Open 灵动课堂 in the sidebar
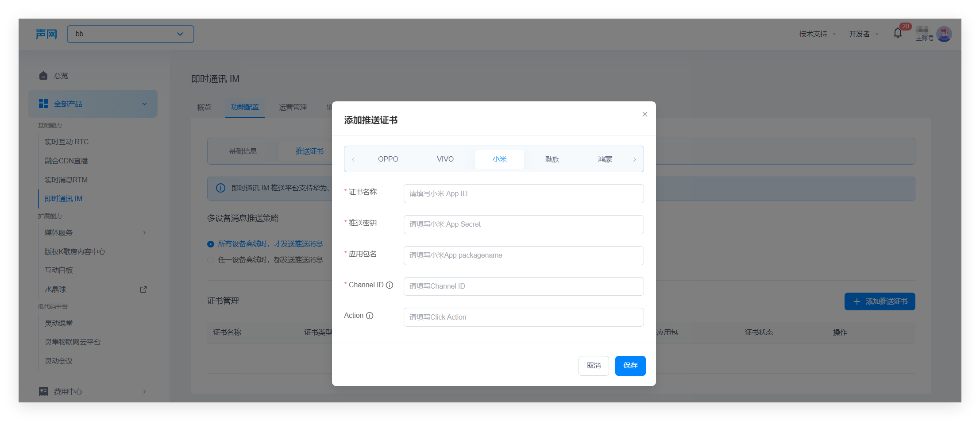Viewport: 980px width, 421px height. [x=58, y=324]
